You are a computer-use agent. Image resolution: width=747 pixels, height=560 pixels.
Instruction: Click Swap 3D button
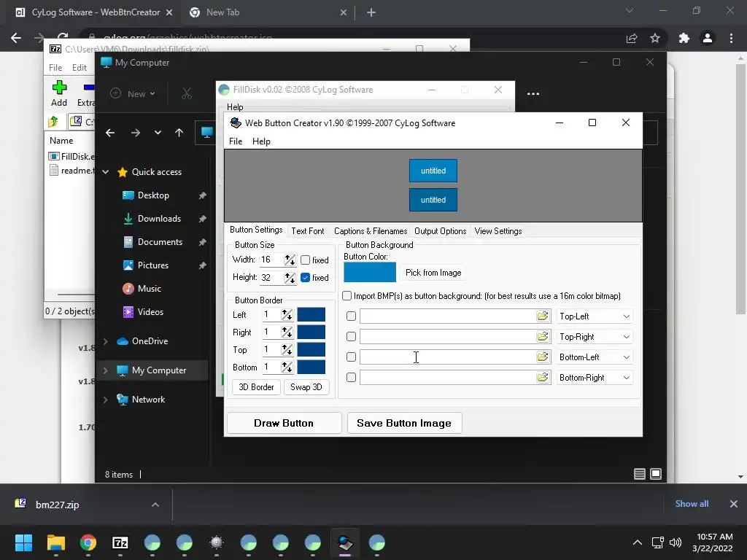pyautogui.click(x=306, y=387)
